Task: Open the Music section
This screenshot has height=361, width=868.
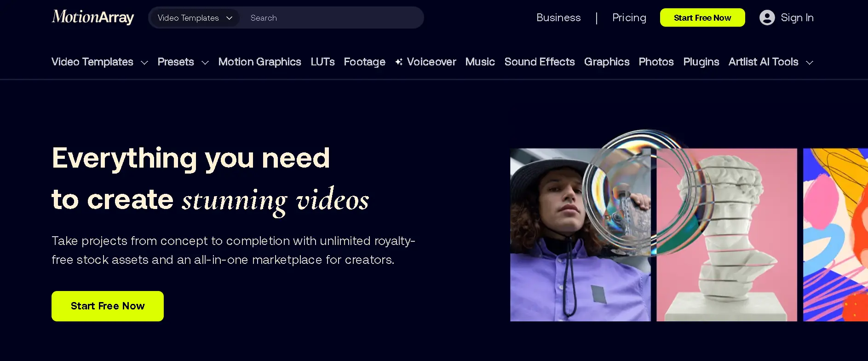Action: (480, 62)
